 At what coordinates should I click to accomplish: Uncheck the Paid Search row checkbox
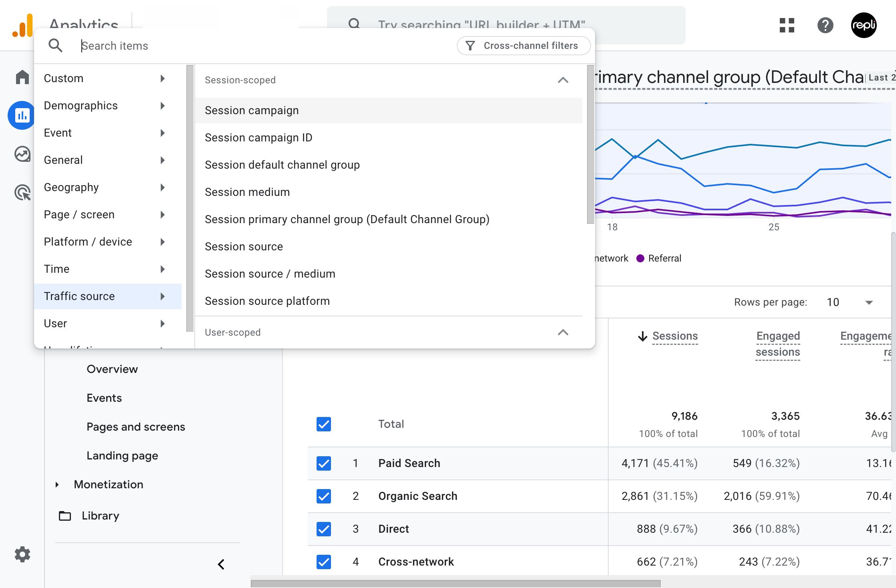coord(324,463)
